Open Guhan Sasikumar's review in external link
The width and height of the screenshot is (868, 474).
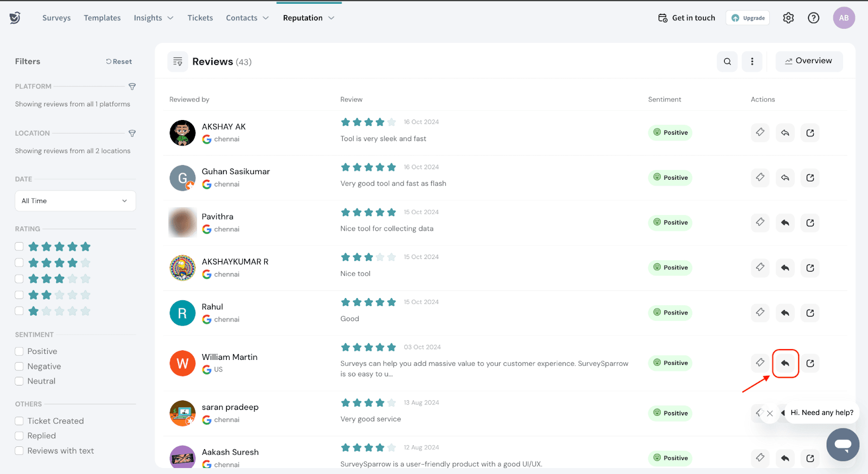point(810,178)
